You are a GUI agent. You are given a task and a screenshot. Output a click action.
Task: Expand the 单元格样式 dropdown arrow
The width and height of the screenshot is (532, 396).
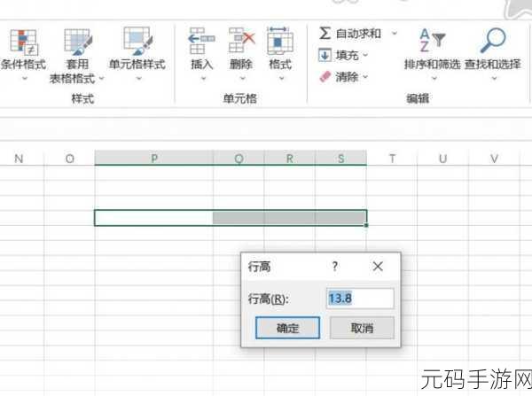click(139, 78)
